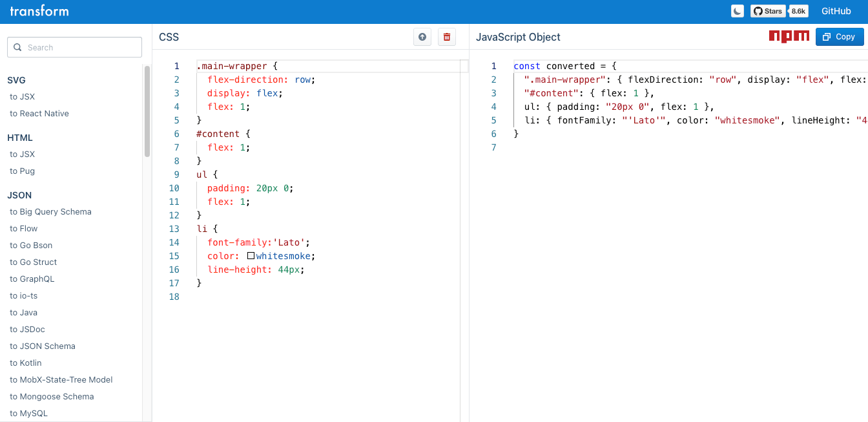Choose to Java

click(24, 313)
